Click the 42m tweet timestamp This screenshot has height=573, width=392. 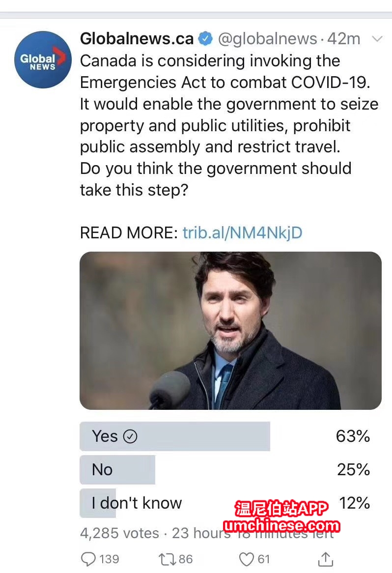pyautogui.click(x=344, y=38)
